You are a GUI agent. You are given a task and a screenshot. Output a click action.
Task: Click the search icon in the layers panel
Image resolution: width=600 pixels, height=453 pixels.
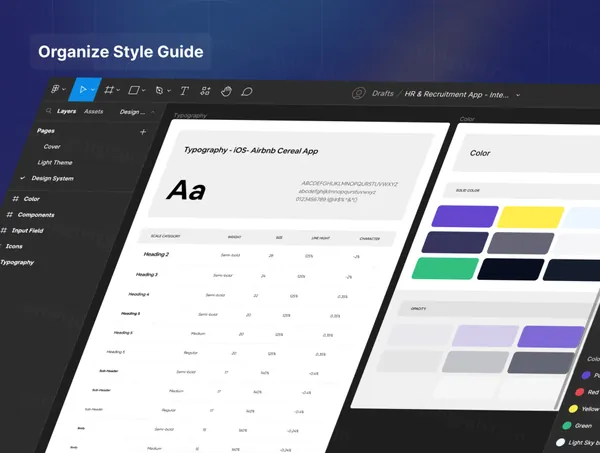click(x=47, y=112)
